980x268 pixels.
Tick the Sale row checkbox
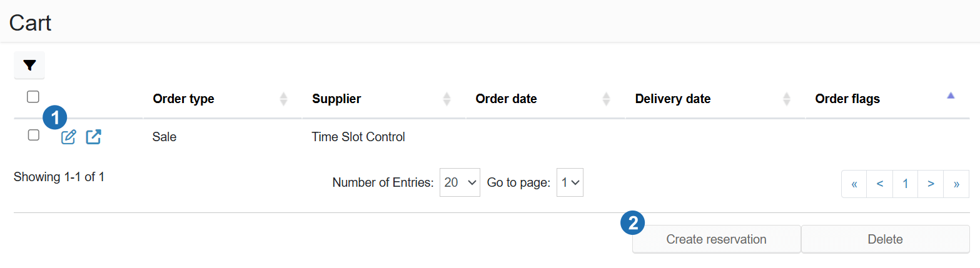point(34,135)
